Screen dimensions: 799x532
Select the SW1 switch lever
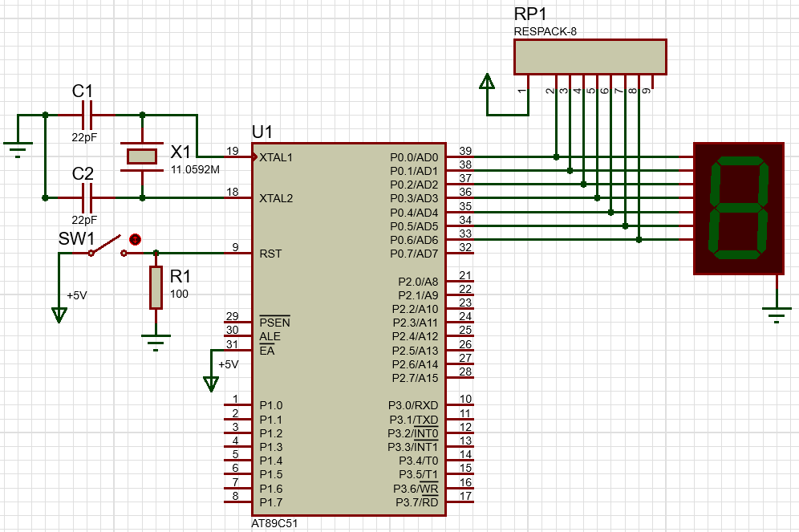tap(107, 246)
